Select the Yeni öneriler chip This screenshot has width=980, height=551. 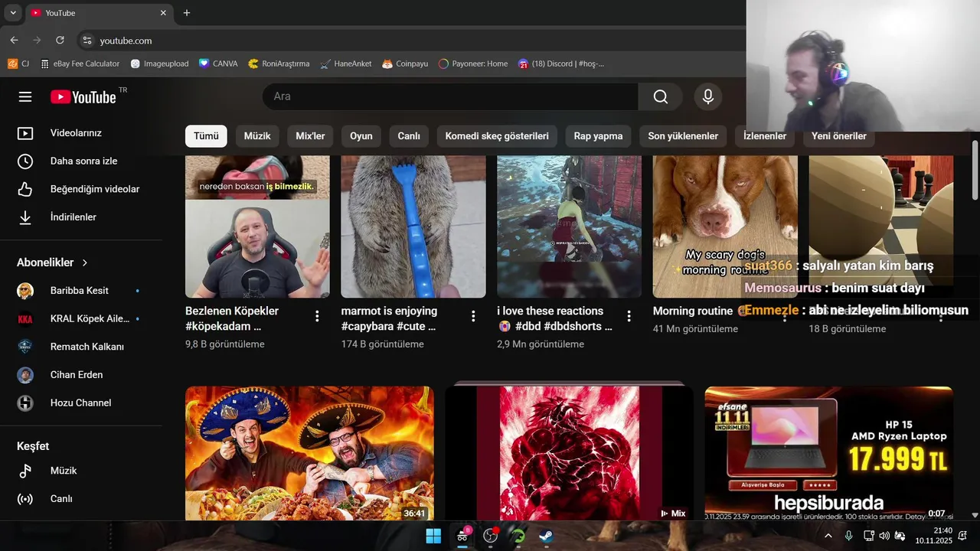point(839,136)
